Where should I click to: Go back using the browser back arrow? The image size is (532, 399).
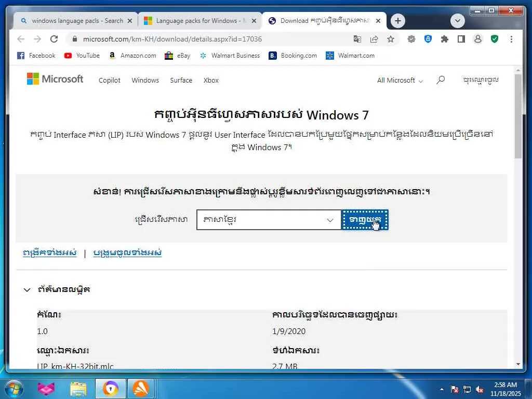21,39
